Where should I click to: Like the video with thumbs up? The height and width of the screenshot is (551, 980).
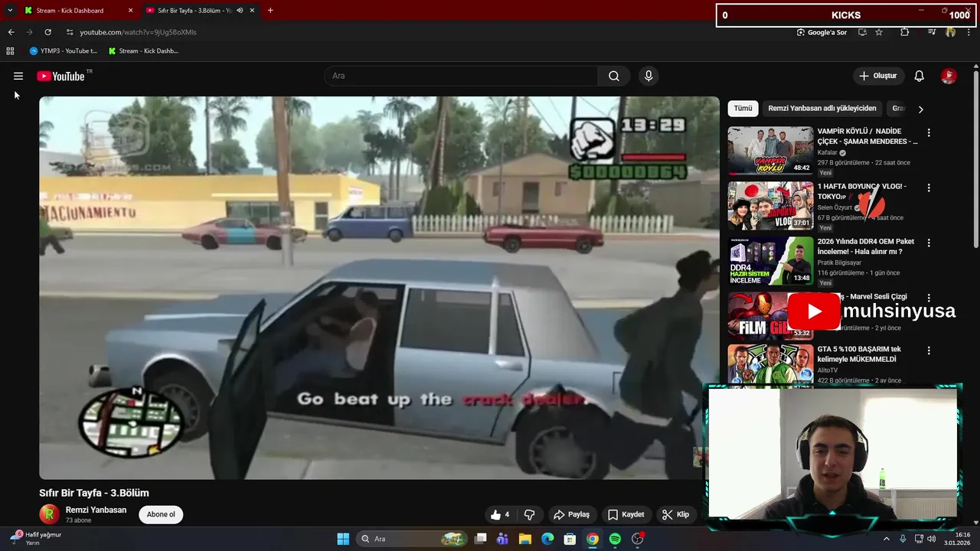click(499, 514)
